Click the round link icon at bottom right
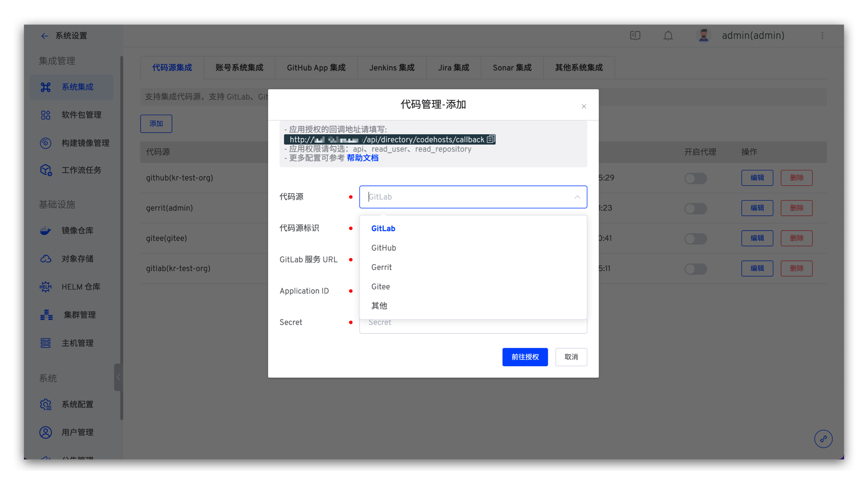Viewport: 868px width, 484px height. point(823,439)
